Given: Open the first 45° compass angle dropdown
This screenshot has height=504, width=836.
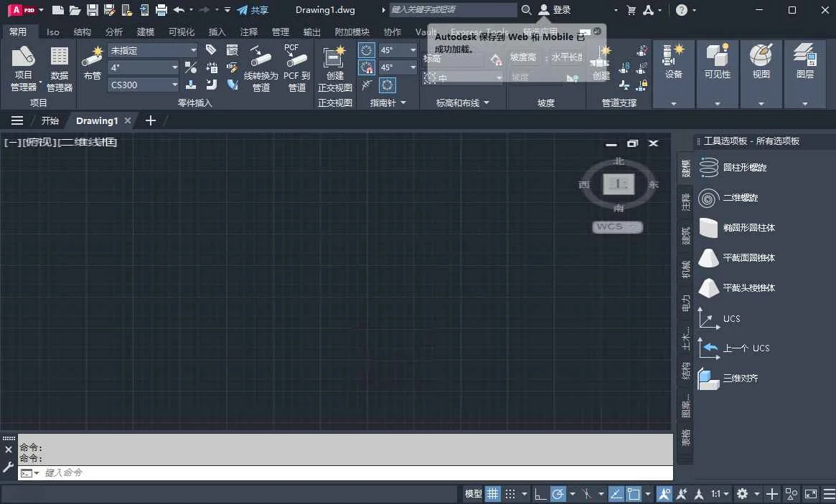Looking at the screenshot, I should coord(398,50).
